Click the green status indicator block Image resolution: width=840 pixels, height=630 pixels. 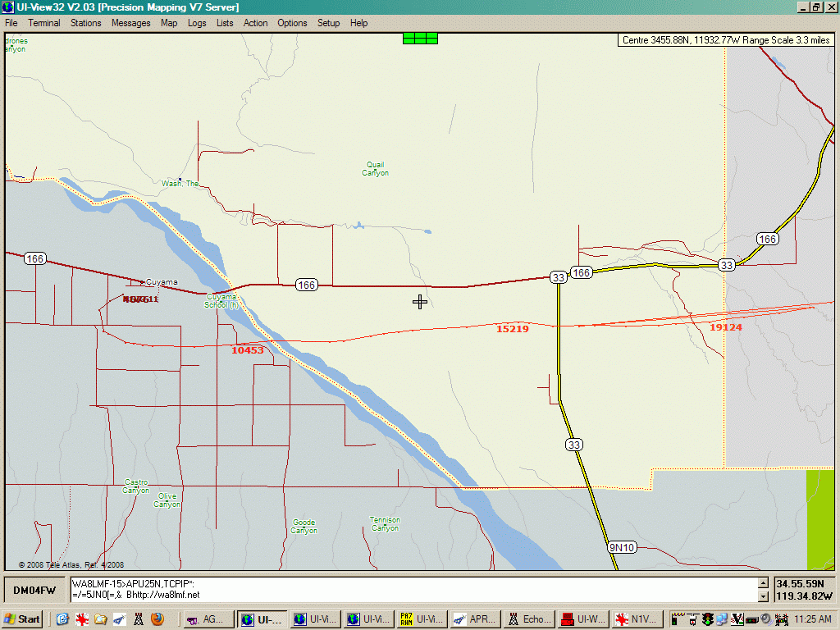pyautogui.click(x=420, y=38)
